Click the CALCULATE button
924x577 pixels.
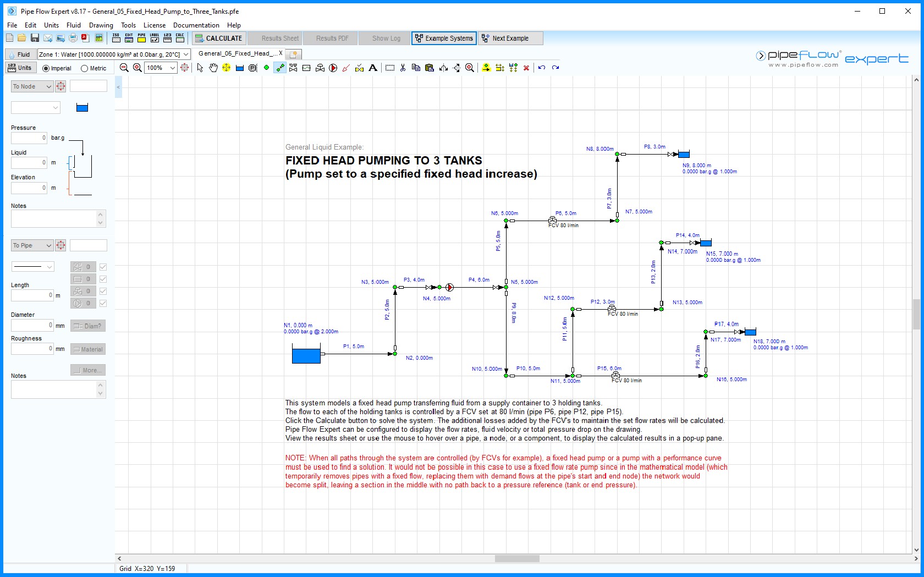click(x=218, y=38)
